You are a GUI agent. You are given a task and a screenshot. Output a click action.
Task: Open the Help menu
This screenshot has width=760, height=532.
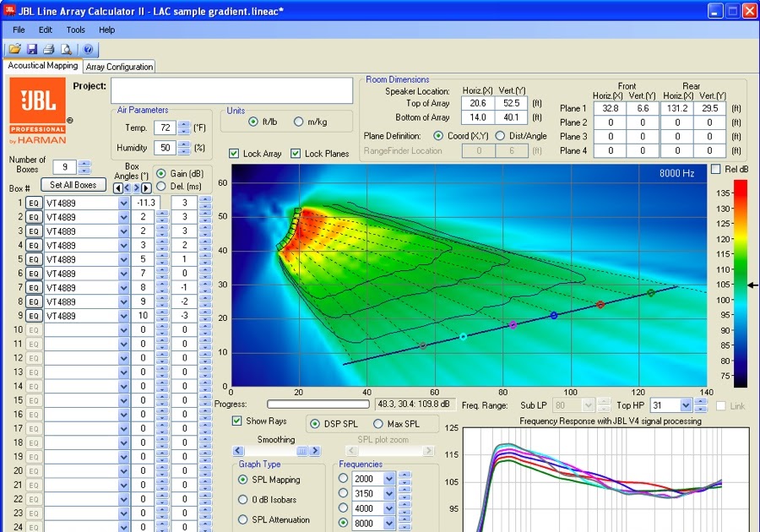click(x=106, y=30)
